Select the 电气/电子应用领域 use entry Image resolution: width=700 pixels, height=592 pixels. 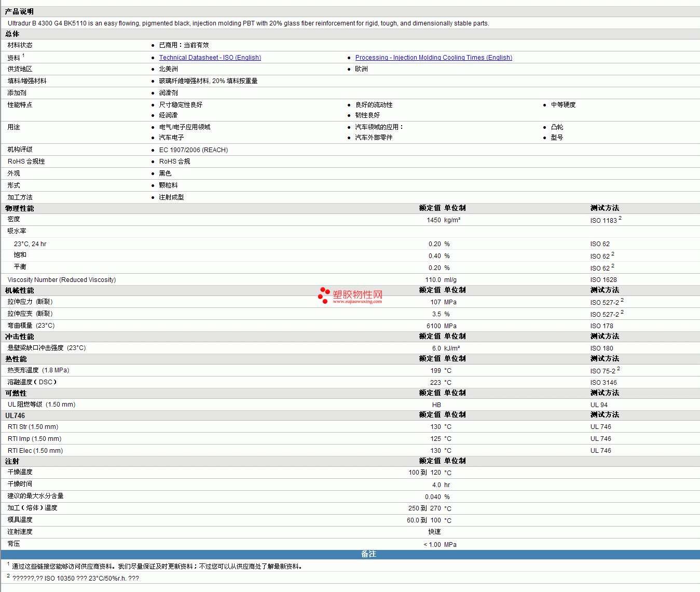pos(184,127)
